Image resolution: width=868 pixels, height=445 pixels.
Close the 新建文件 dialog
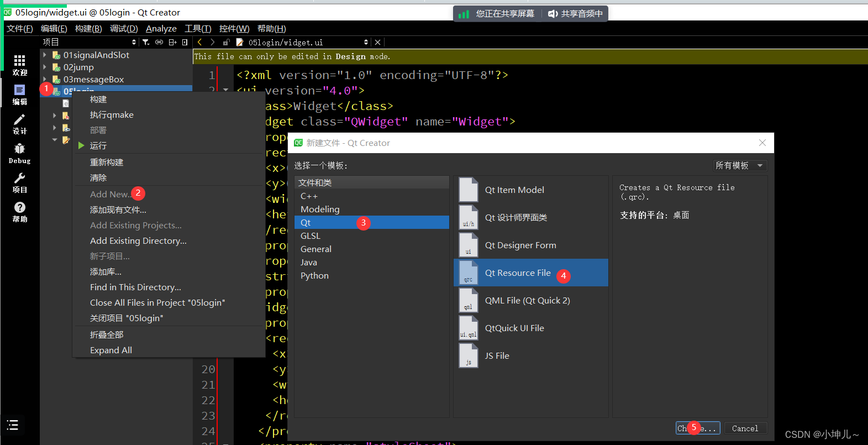762,143
